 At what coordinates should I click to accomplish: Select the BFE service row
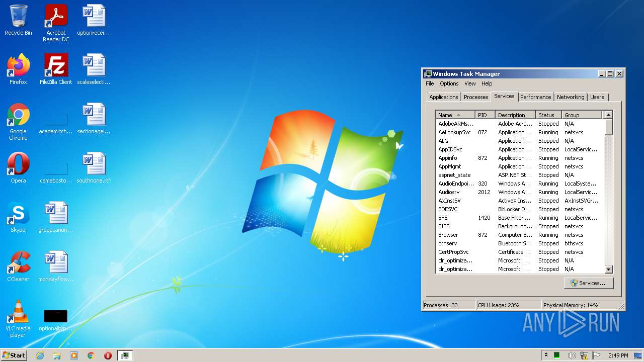click(x=519, y=218)
